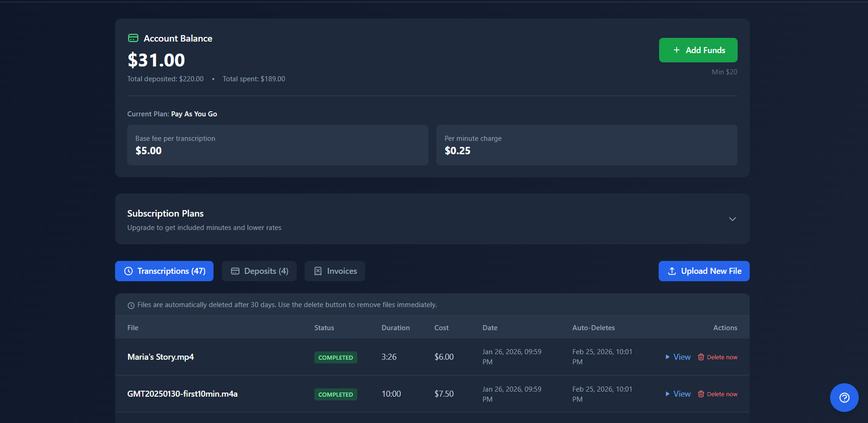Click the Auto-Deletes column header

click(x=593, y=328)
